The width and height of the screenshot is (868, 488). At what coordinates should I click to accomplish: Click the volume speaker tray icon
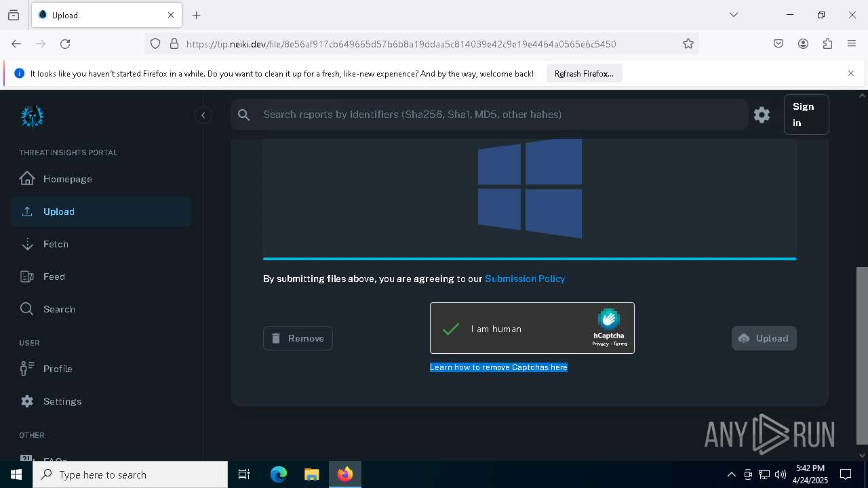coord(780,474)
